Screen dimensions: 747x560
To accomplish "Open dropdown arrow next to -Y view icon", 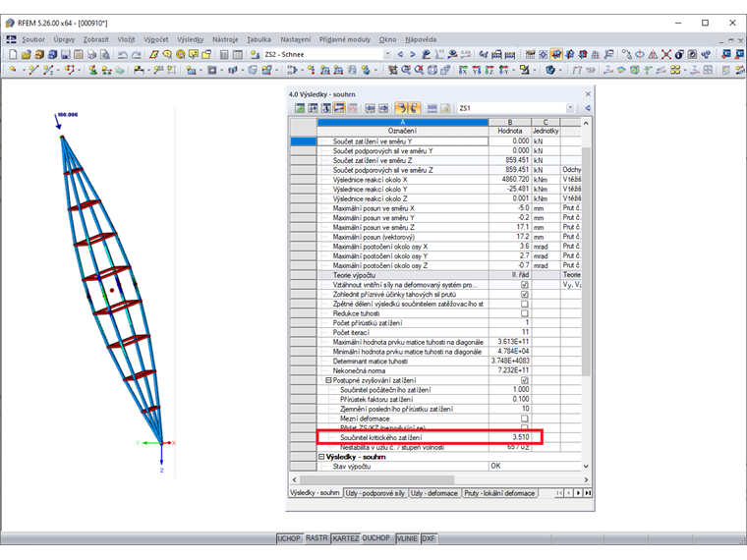I will tap(513, 70).
